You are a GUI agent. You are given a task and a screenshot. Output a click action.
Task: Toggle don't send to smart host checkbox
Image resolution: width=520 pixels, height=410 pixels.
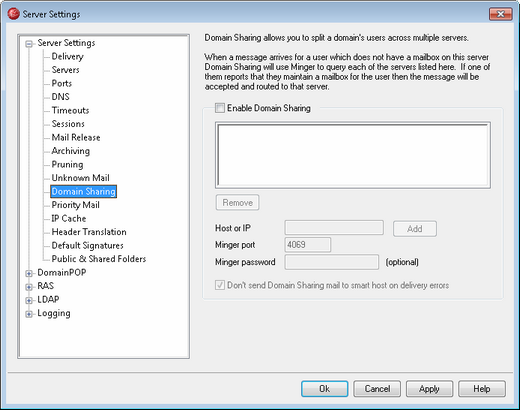[220, 285]
